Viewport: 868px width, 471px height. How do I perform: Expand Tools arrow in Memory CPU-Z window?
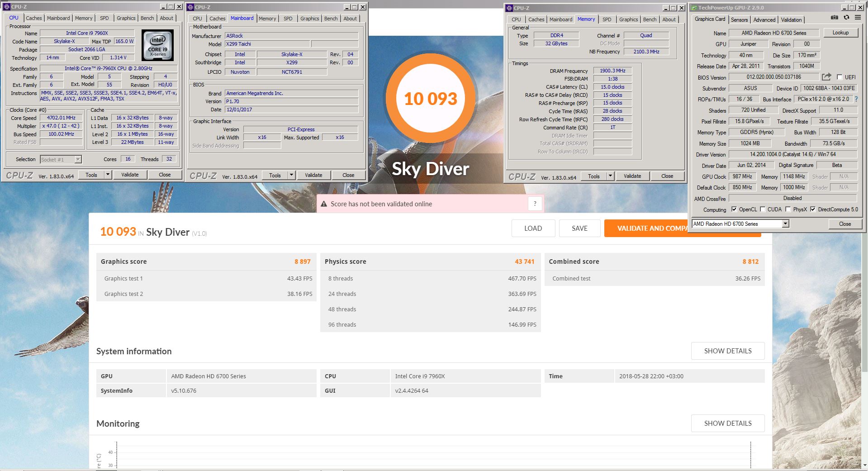[610, 176]
